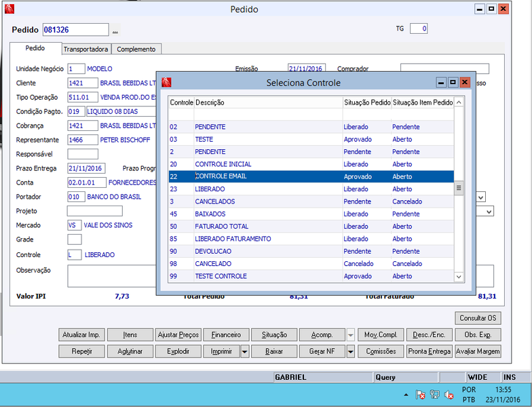Switch to the Complemento tab
The height and width of the screenshot is (407, 532).
[136, 49]
